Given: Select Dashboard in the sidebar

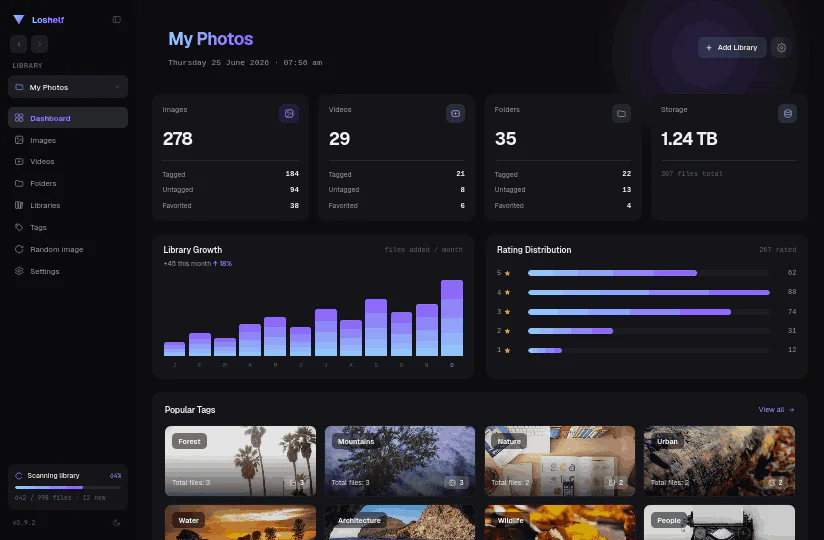Looking at the screenshot, I should click(x=68, y=118).
